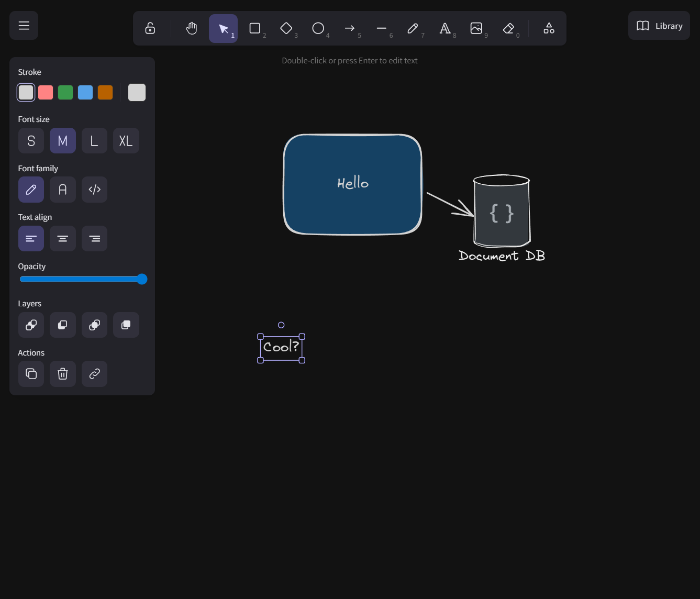Set font size to extra large
700x599 pixels.
pyautogui.click(x=126, y=140)
